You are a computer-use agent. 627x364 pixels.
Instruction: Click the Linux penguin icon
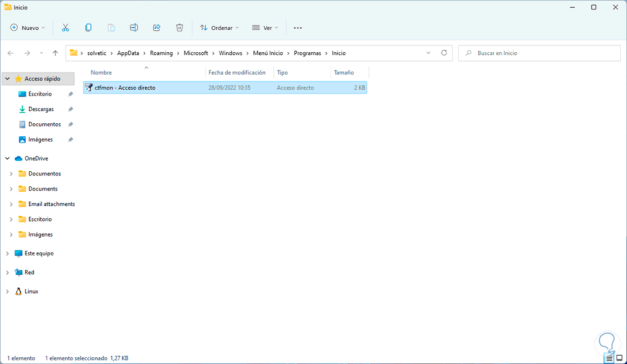(18, 291)
